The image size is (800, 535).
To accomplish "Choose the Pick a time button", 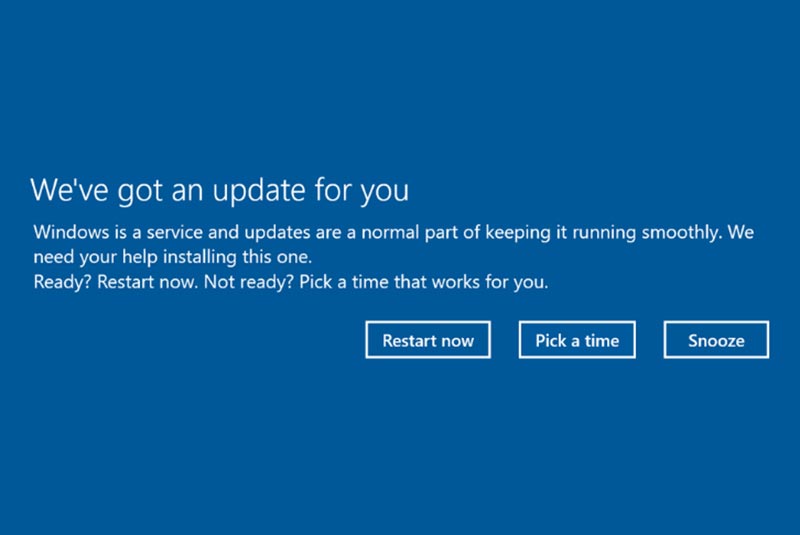I will click(x=577, y=340).
